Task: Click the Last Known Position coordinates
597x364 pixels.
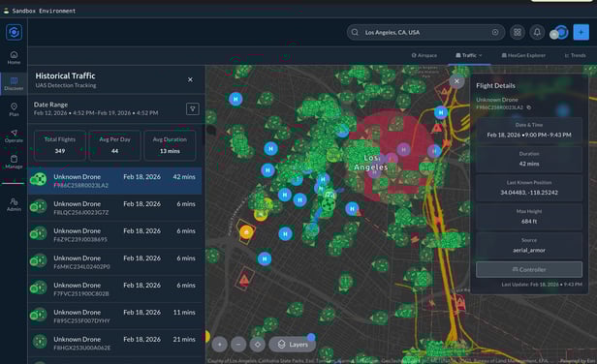Action: pyautogui.click(x=529, y=193)
